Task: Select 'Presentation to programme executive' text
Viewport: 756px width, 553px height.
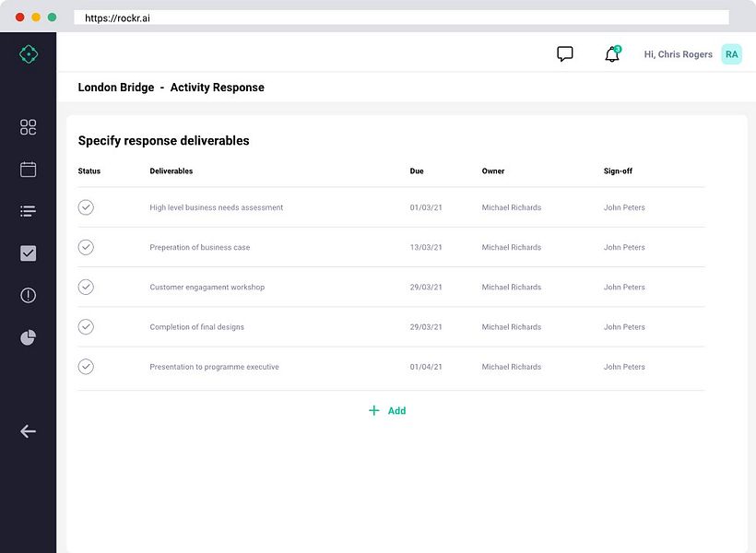Action: pyautogui.click(x=214, y=367)
